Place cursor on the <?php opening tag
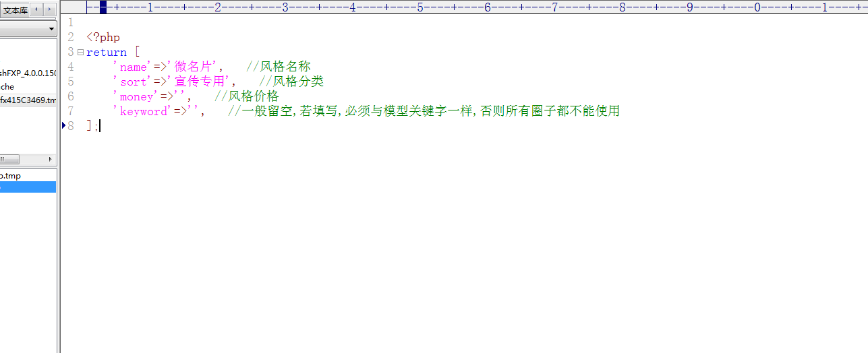 [x=103, y=38]
